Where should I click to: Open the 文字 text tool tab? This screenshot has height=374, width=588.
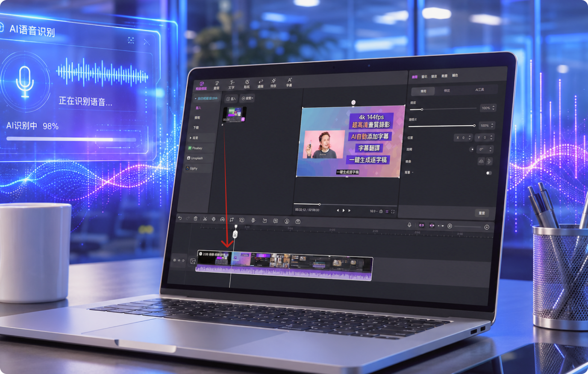click(x=232, y=85)
